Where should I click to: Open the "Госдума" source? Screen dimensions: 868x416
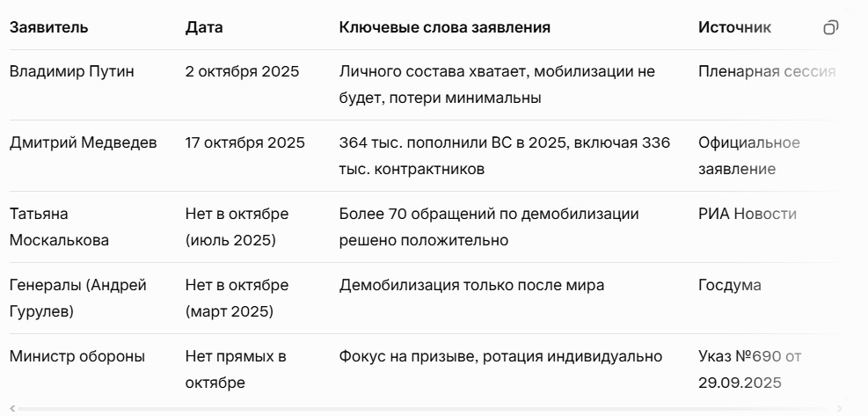729,285
